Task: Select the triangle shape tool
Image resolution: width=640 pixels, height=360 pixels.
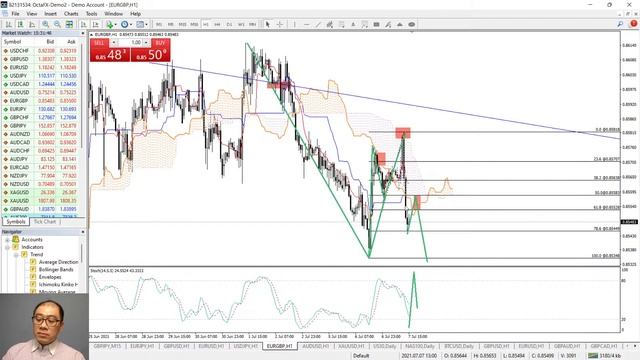Action: point(400,24)
